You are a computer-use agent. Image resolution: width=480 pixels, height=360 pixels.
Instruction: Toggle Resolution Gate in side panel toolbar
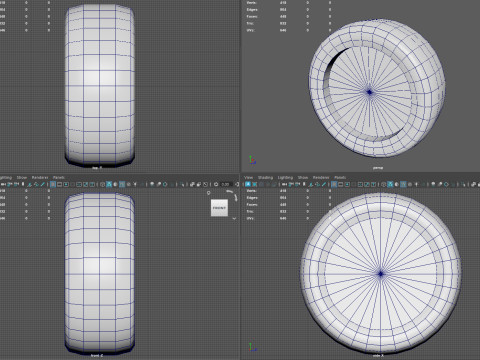(347, 184)
